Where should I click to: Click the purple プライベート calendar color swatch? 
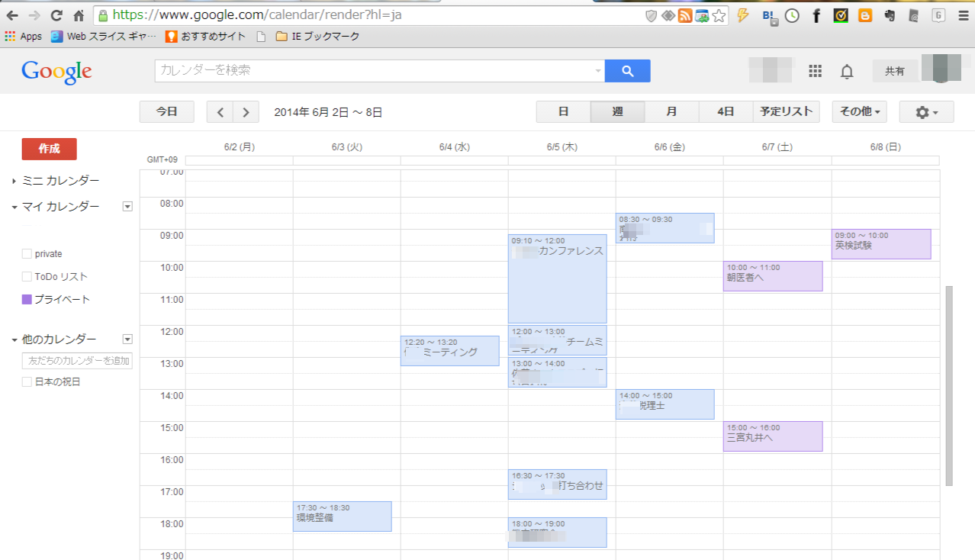27,300
